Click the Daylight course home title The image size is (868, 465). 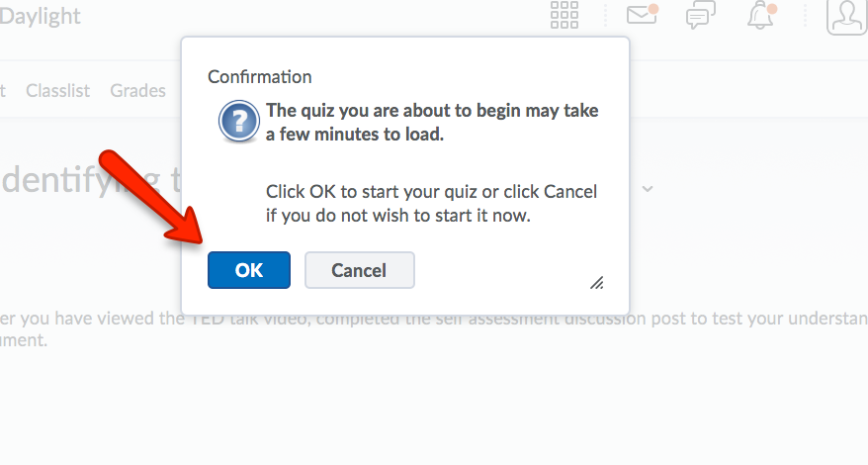[40, 17]
